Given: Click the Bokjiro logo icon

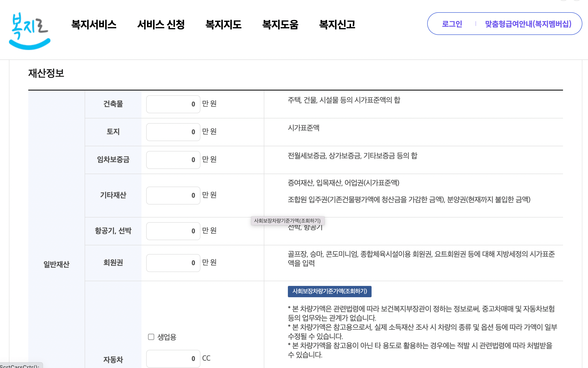Looking at the screenshot, I should (x=29, y=31).
